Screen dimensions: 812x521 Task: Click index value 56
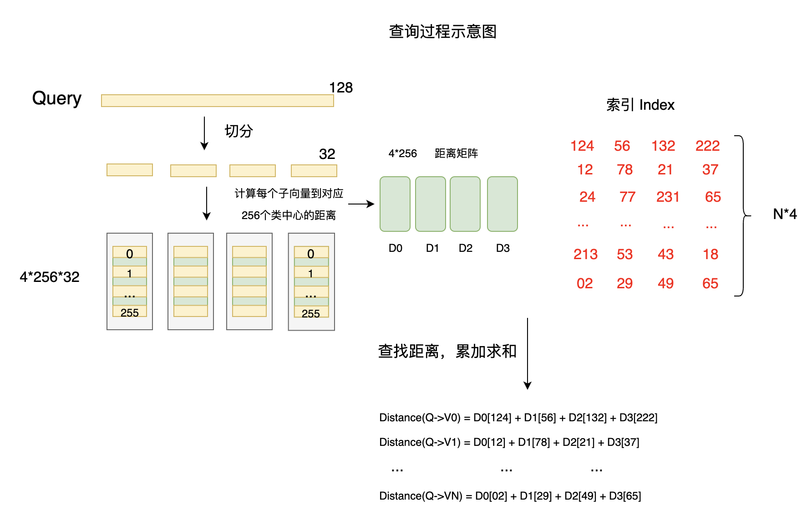pyautogui.click(x=622, y=146)
